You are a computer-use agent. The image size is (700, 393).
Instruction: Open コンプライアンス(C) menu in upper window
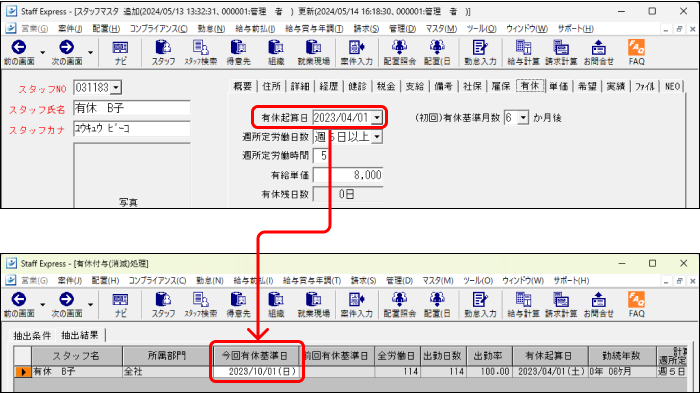tap(158, 29)
